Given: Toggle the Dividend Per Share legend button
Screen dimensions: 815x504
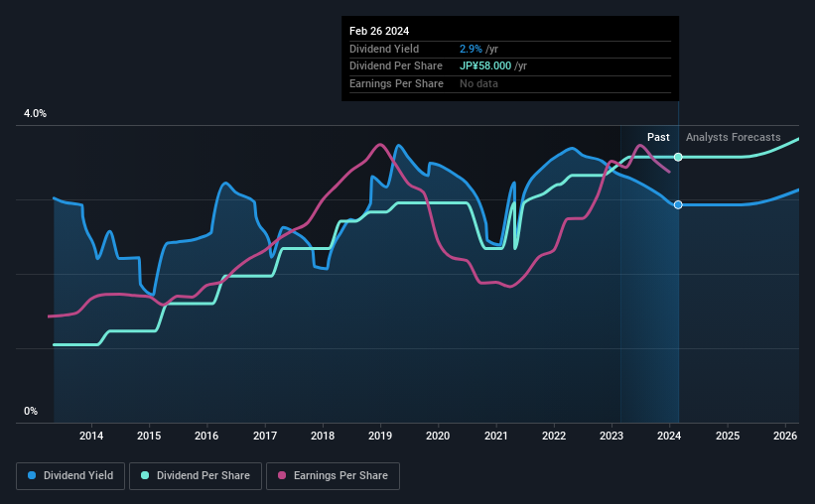Looking at the screenshot, I should click(x=196, y=476).
